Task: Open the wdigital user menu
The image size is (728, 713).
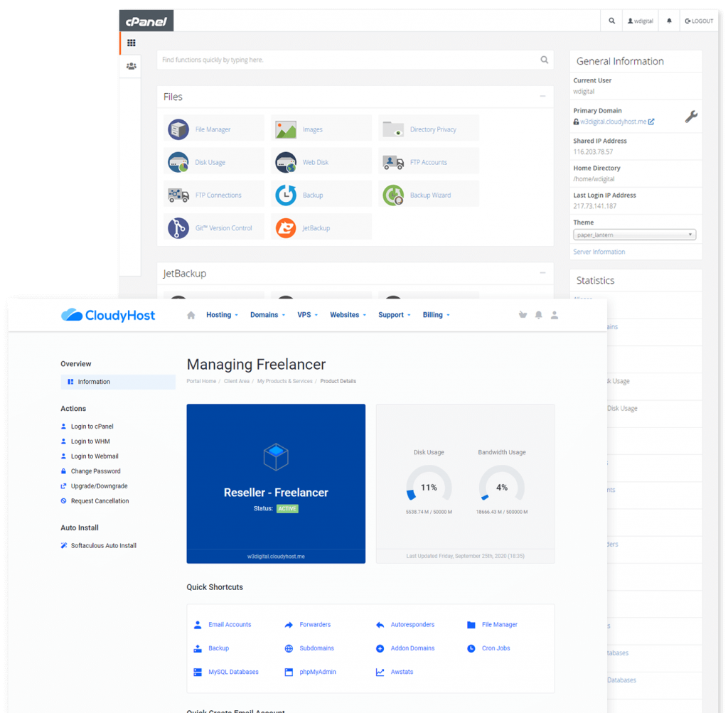Action: click(641, 21)
